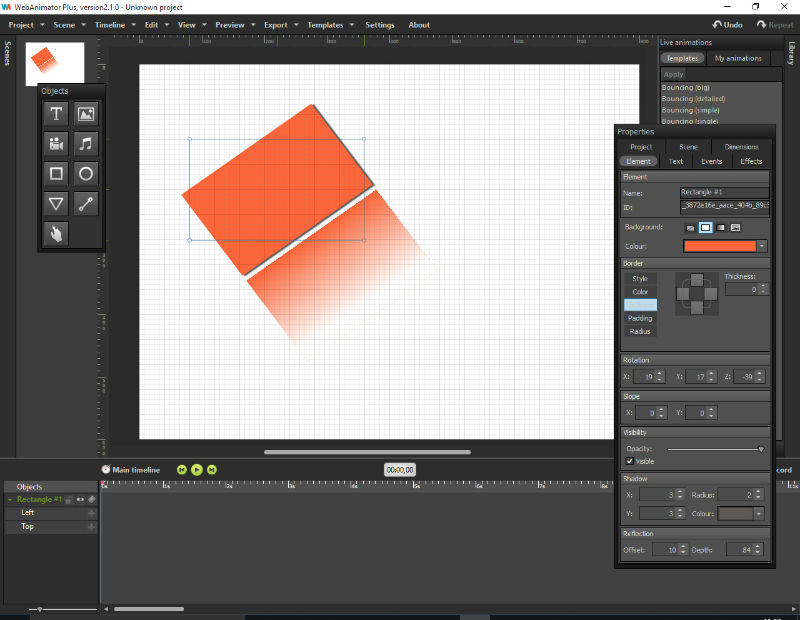Viewport: 800px width, 620px height.
Task: Choose no background fill icon
Action: pyautogui.click(x=690, y=228)
